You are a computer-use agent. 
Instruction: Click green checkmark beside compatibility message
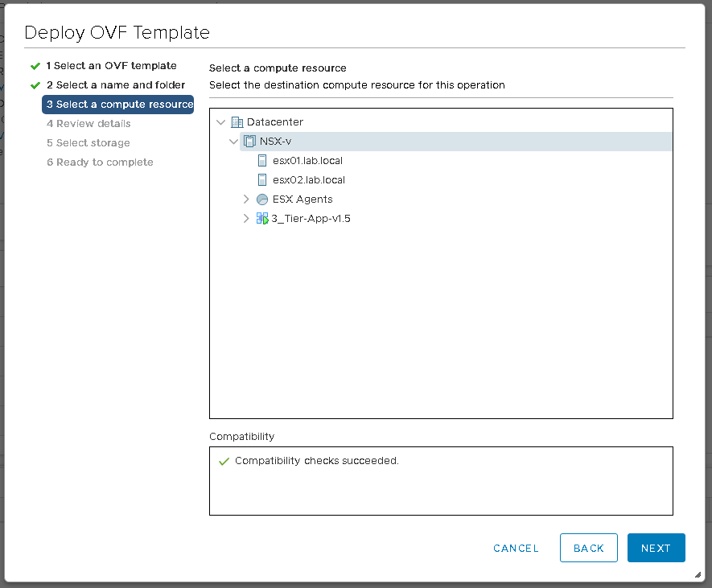coord(224,462)
